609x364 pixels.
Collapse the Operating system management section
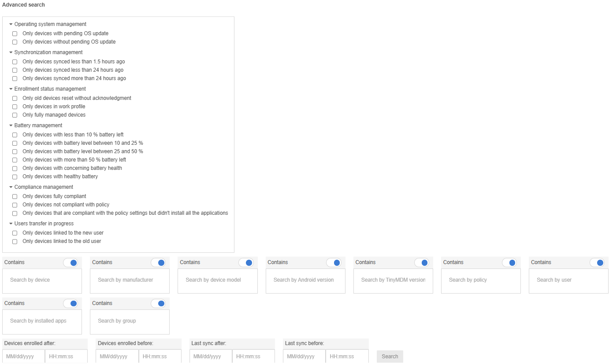pos(11,24)
